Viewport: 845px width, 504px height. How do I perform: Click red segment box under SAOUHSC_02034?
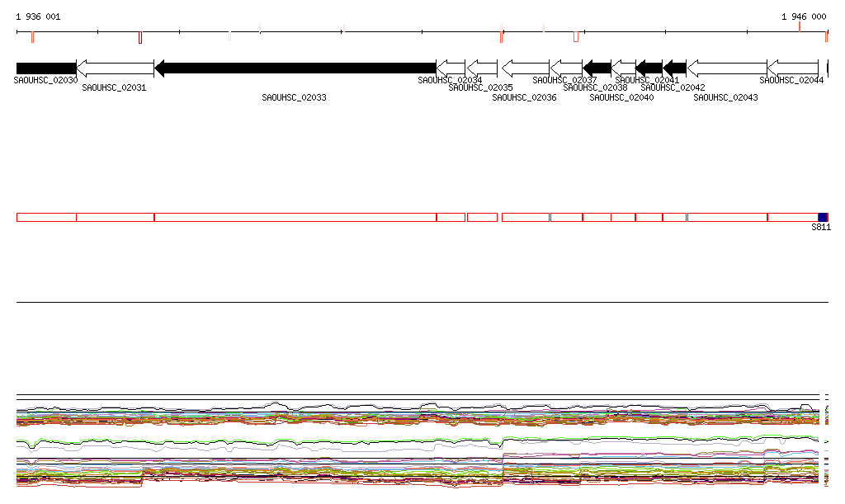(451, 218)
